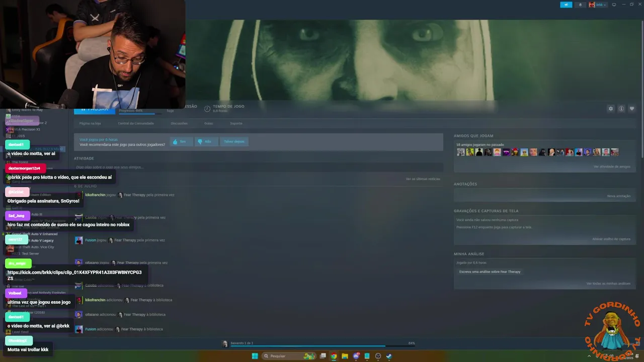Open Windows Start menu
This screenshot has width=644, height=362.
tap(255, 356)
